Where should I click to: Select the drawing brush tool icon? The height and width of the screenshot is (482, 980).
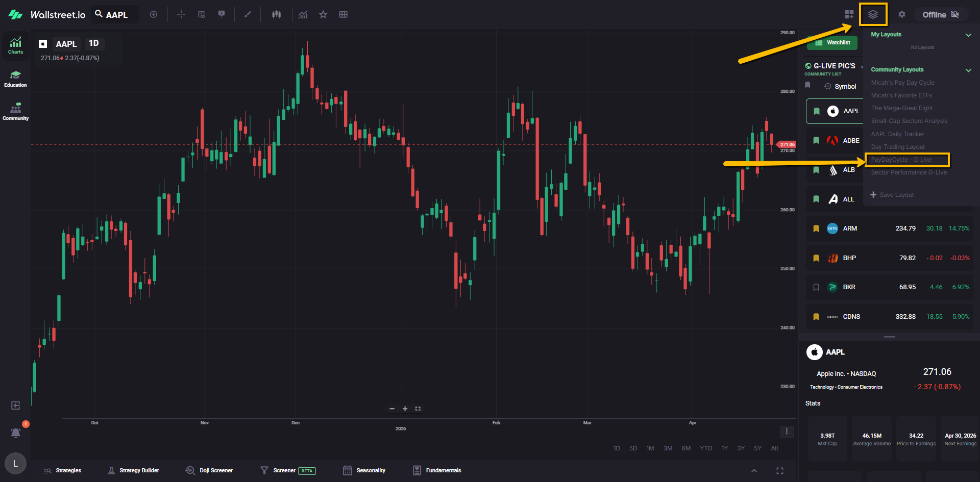pyautogui.click(x=248, y=14)
